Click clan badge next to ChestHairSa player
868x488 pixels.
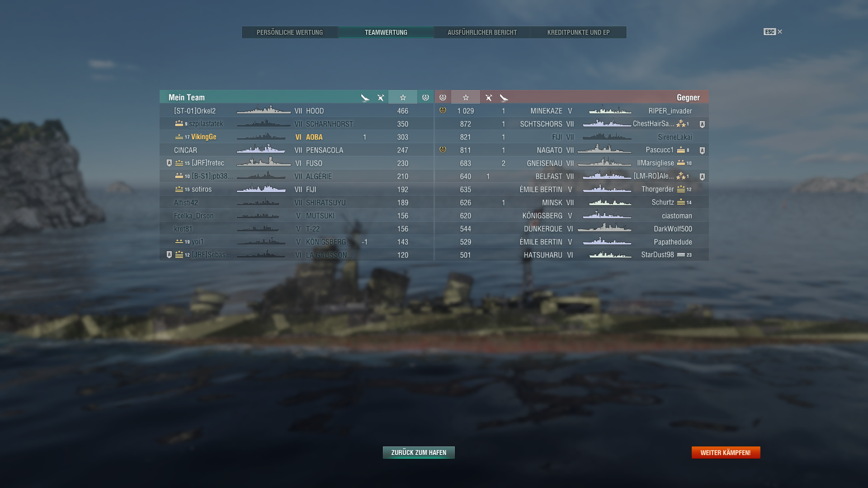coord(702,124)
